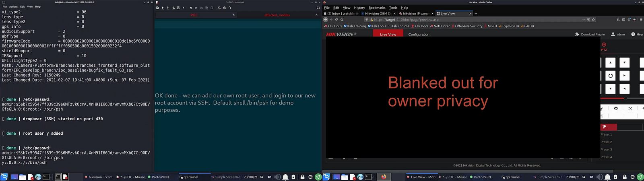Cut selection with Mousepad scissors icon
This screenshot has width=644, height=181.
(202, 8)
